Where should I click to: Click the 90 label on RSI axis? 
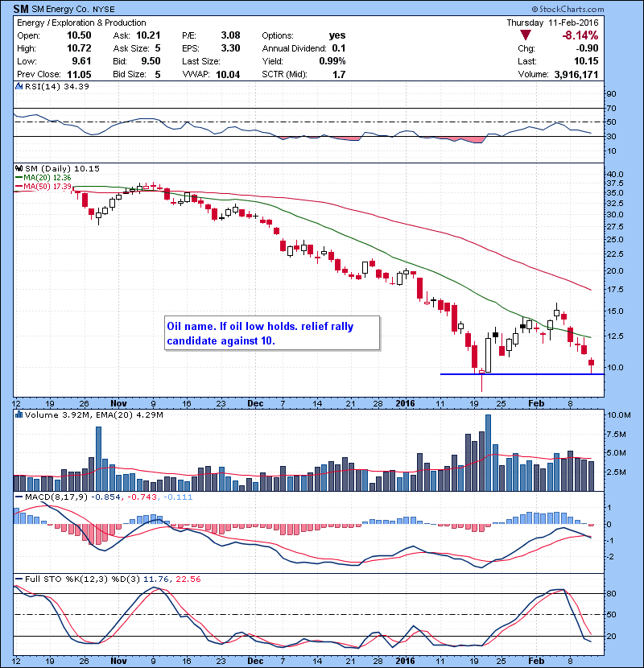click(x=612, y=93)
